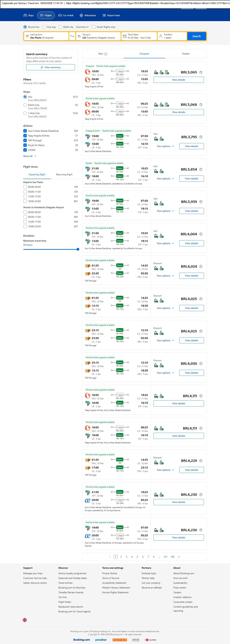Expand Fare options for BRL3,795 flight
The height and width of the screenshot is (644, 230).
pos(165,146)
